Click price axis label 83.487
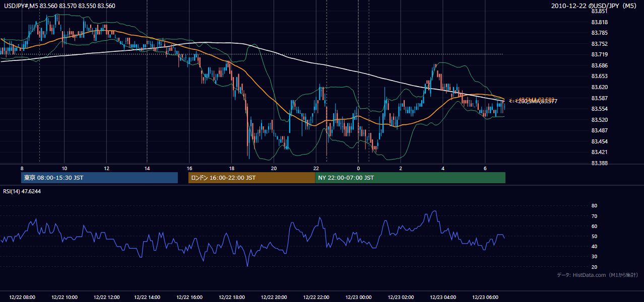Screen dimensions: 644x302 click(599, 130)
